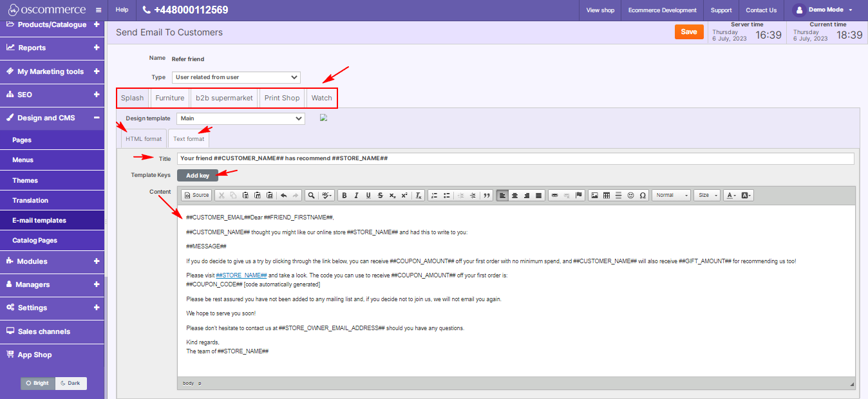Screen dimensions: 868x399
Task: Open the Type dropdown
Action: [236, 77]
